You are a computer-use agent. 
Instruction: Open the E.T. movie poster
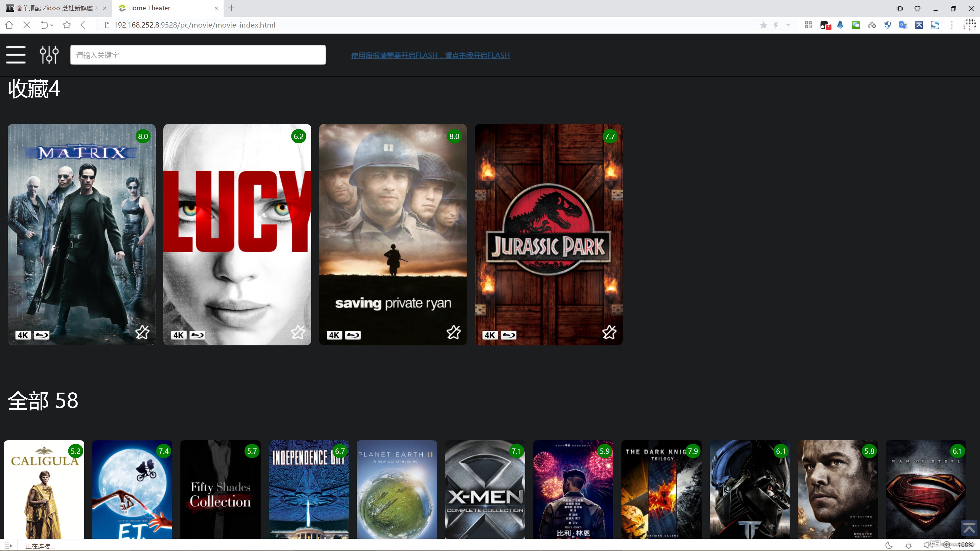[x=132, y=490]
